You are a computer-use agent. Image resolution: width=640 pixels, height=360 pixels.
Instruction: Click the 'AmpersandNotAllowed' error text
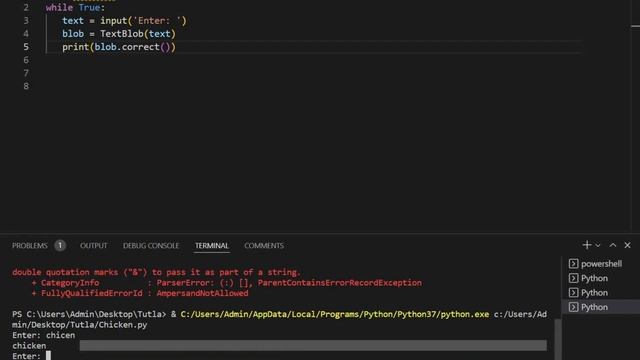[x=202, y=293]
